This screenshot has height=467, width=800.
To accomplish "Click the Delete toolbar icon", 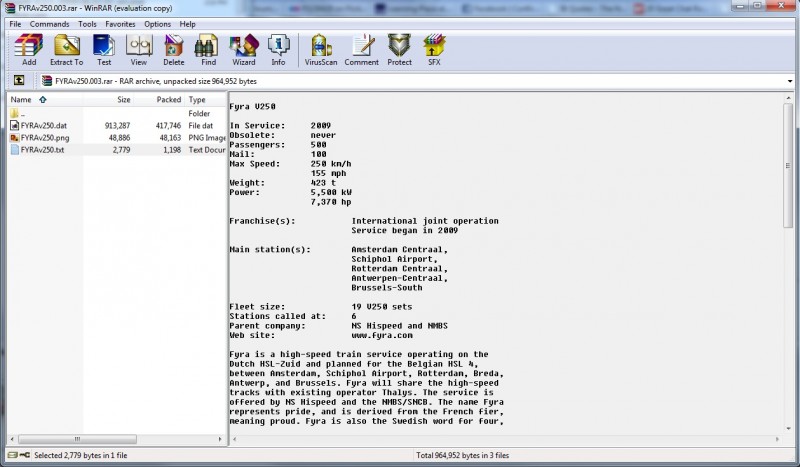I will click(173, 46).
